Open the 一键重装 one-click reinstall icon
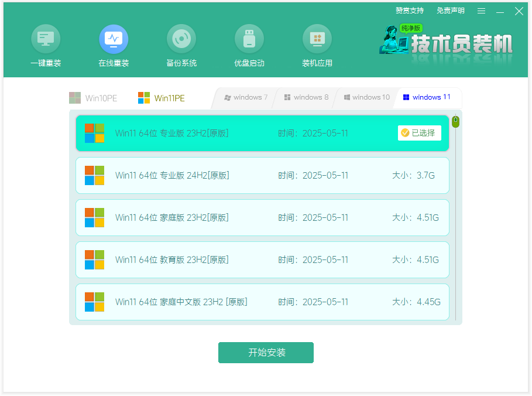The width and height of the screenshot is (532, 396). click(x=46, y=39)
